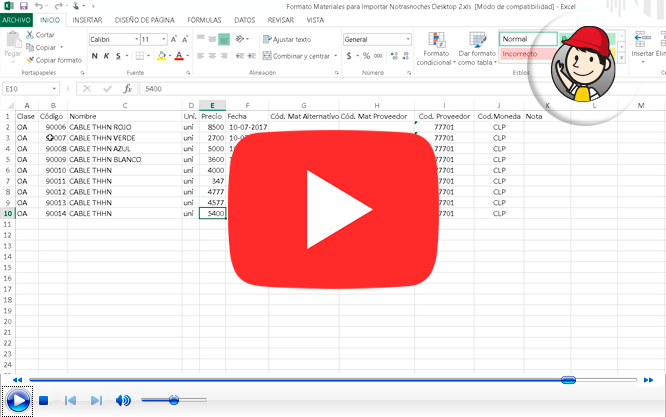Click decrease indent icon
The height and width of the screenshot is (417, 666).
[240, 56]
